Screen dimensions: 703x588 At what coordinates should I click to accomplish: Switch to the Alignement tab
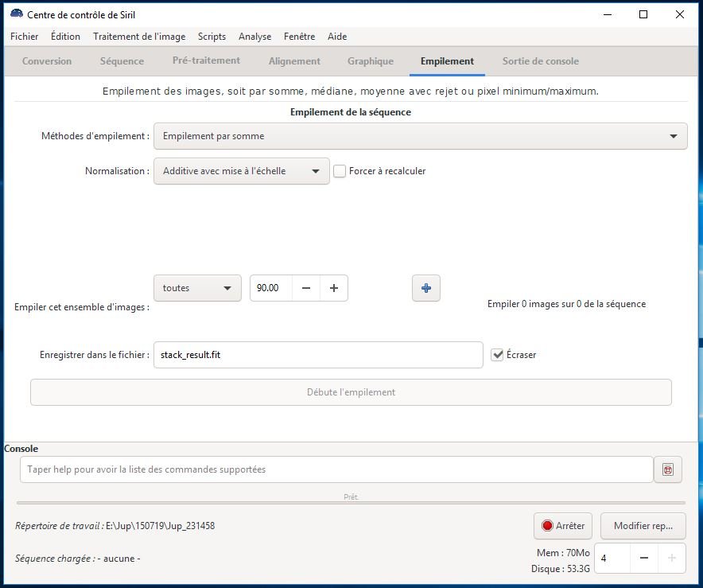click(294, 61)
